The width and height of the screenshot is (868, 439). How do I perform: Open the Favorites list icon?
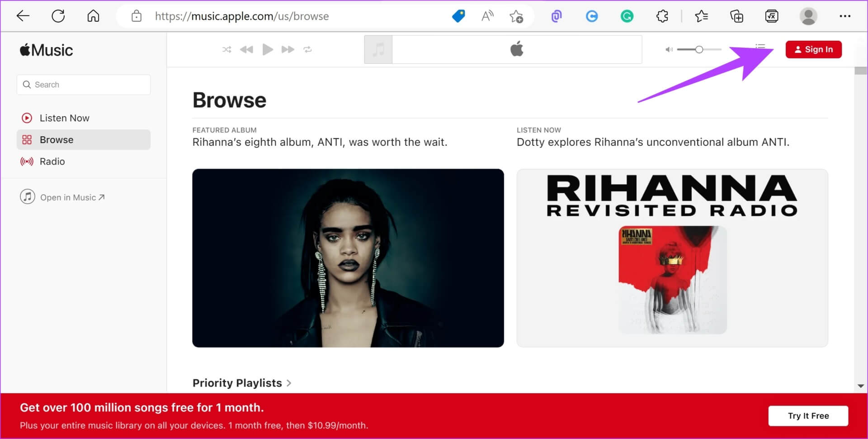click(x=701, y=16)
